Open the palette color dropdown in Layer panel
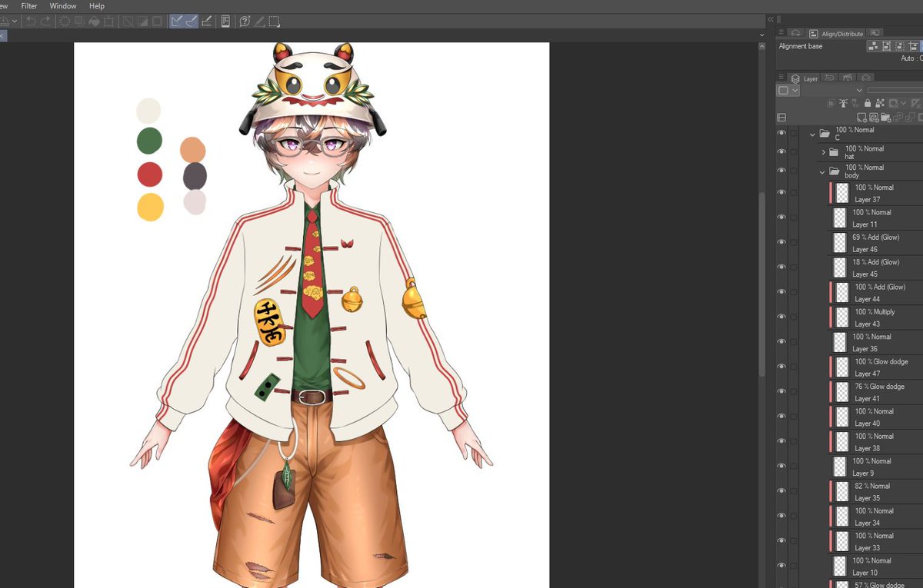The image size is (923, 588). pyautogui.click(x=788, y=91)
